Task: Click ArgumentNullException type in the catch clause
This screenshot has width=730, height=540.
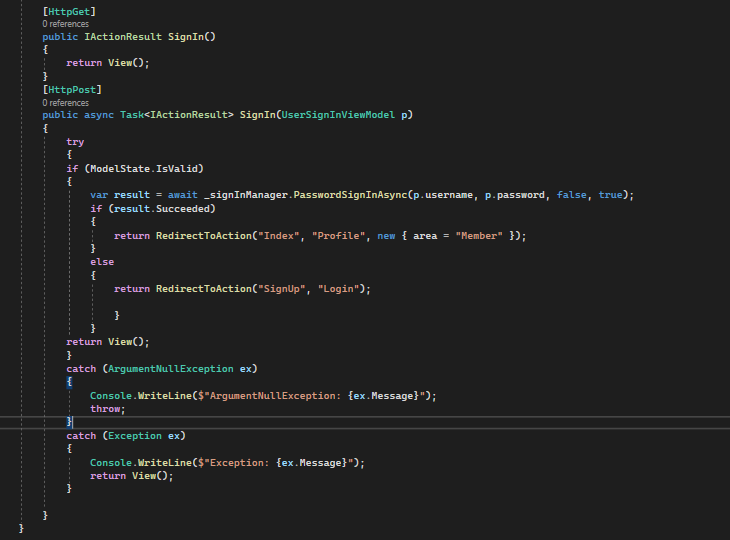Action: 171,369
